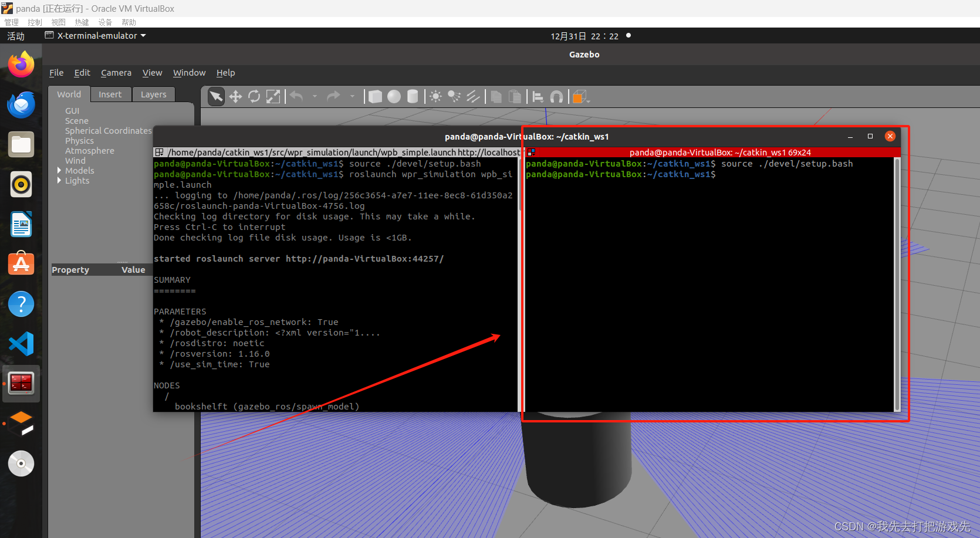Add a point light
This screenshot has width=980, height=538.
pos(435,96)
